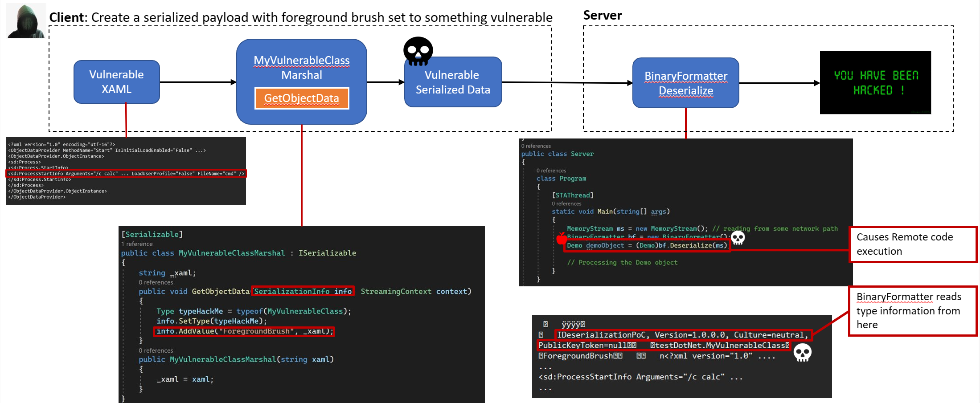Click the IDeserializationPoC, Version=1.0.0.0 dump line
This screenshot has width=980, height=403.
684,335
